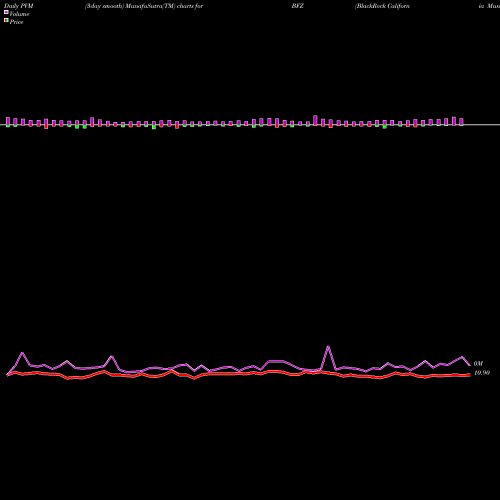The image size is (500, 500).
Task: Click the MunafaSutra(TM) charts for text
Action: (164, 6)
